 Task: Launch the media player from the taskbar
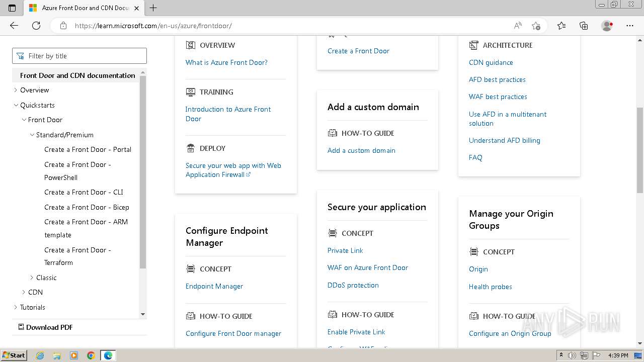coord(74,355)
